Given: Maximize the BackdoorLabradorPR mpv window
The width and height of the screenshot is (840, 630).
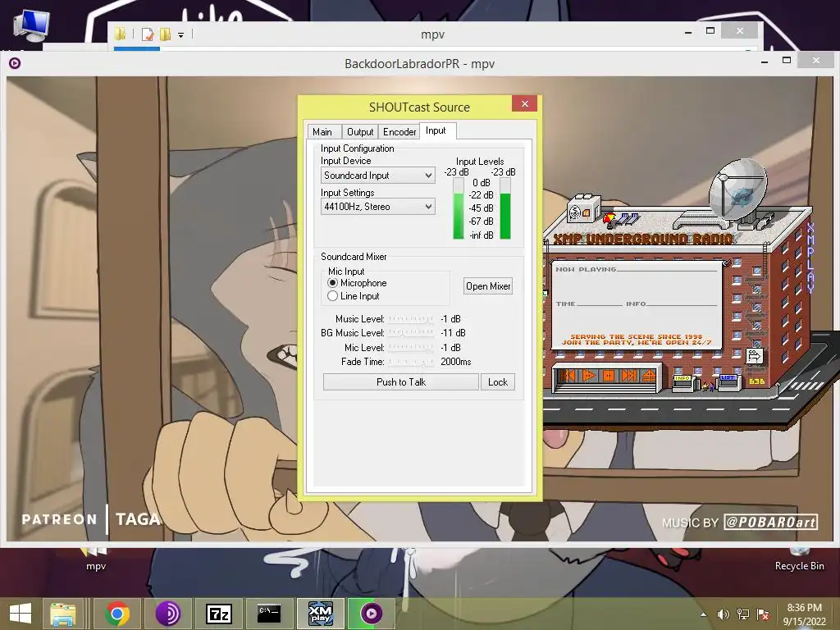Looking at the screenshot, I should tap(787, 60).
